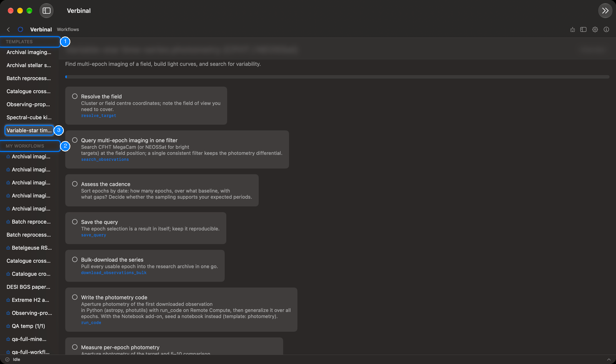
Task: Mark 'Bulk-download the series' step complete
Action: 75,259
